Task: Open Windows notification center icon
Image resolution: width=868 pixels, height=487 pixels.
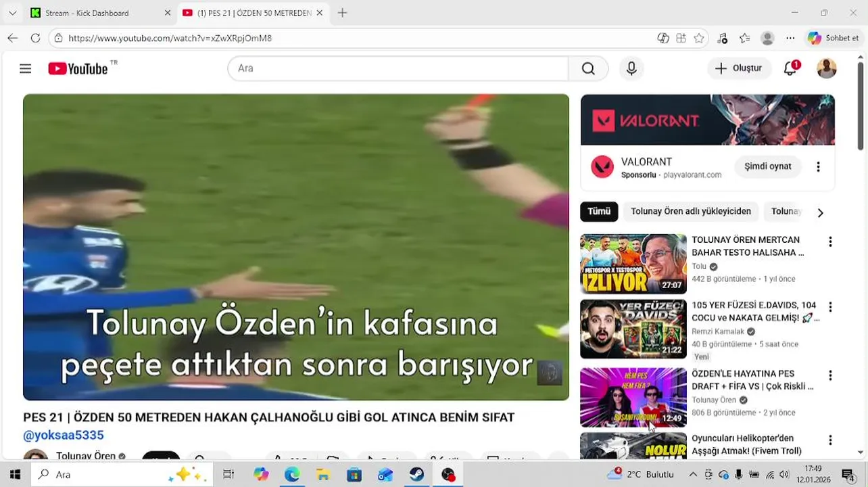Action: pos(848,475)
